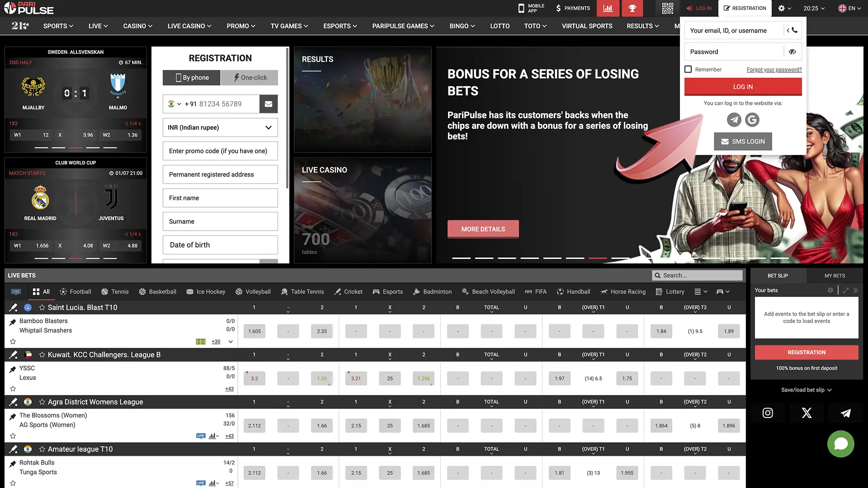Screen dimensions: 868x488
Task: Expand Save/load bet slip
Action: [807, 390]
